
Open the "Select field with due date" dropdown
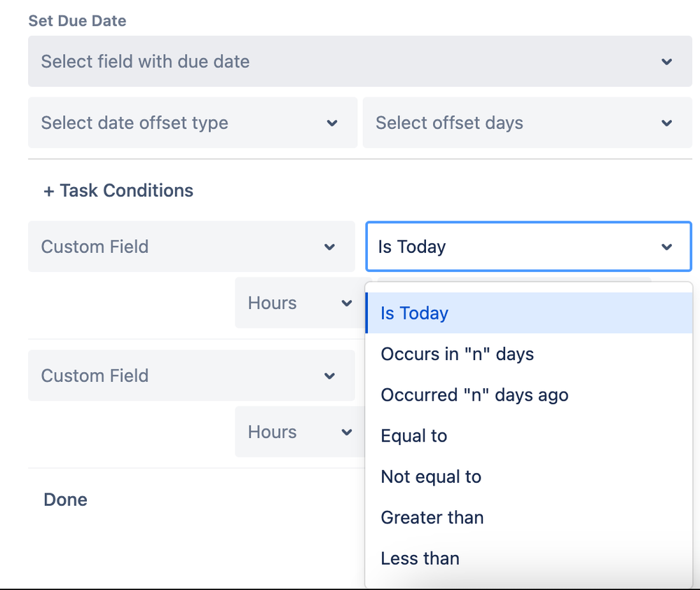350,62
